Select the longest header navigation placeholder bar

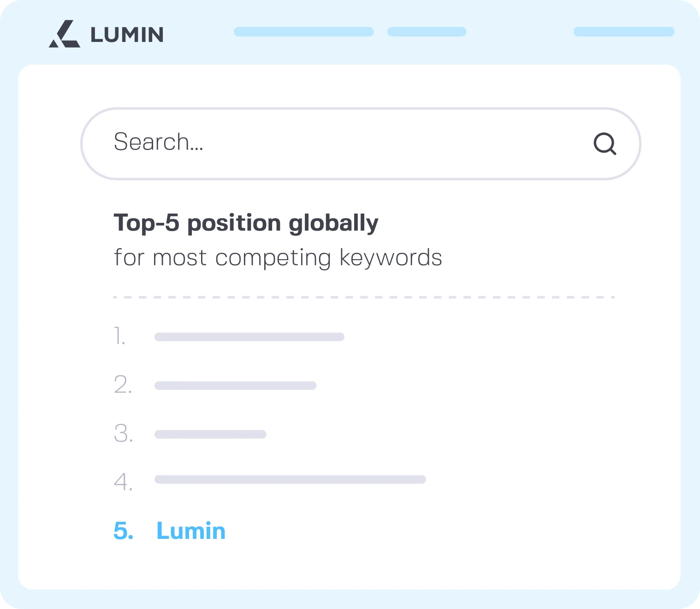pyautogui.click(x=303, y=32)
